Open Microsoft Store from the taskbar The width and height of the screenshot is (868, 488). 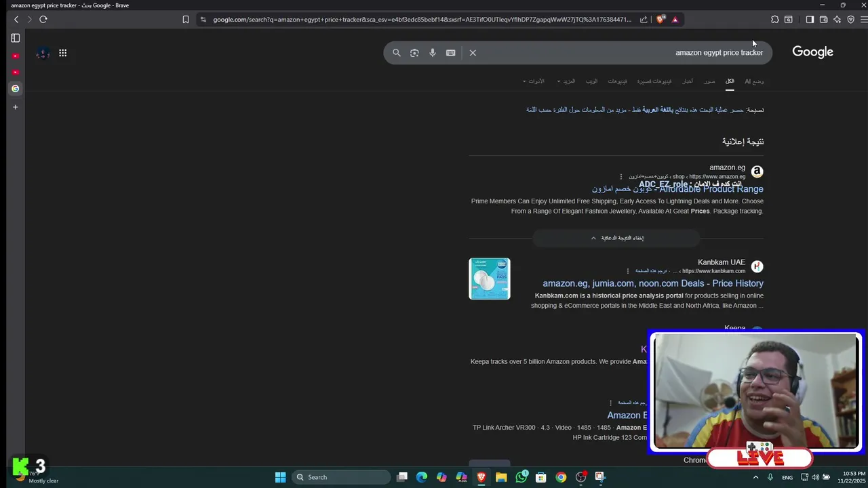tap(540, 477)
